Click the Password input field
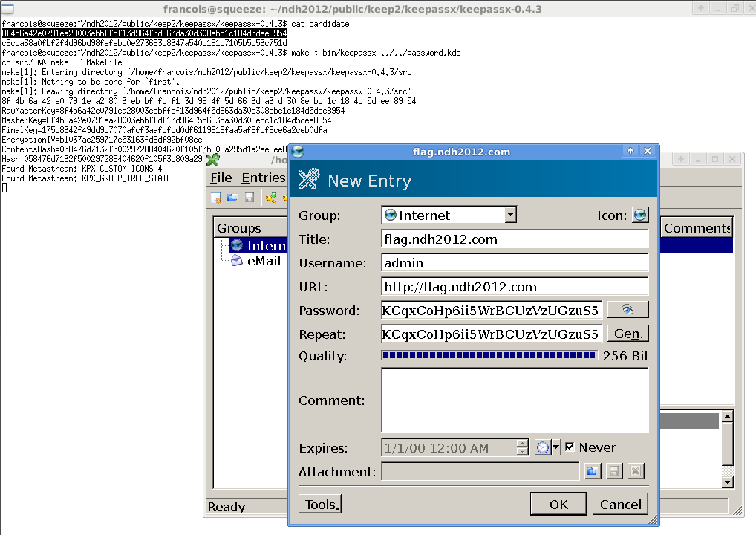 492,310
